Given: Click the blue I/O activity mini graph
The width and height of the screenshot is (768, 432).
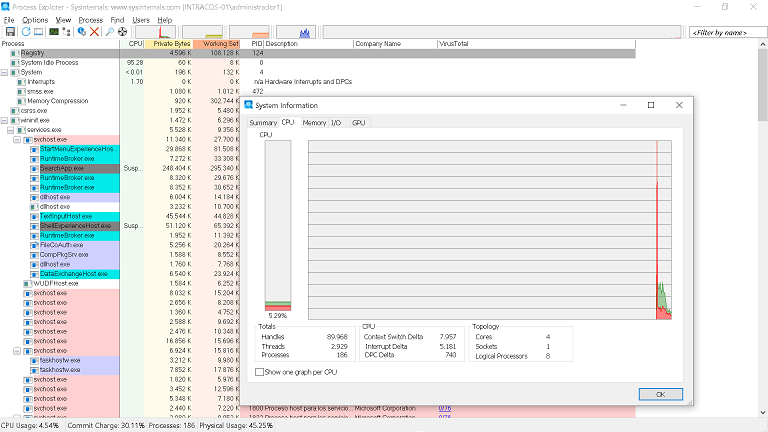Looking at the screenshot, I should pyautogui.click(x=296, y=32).
